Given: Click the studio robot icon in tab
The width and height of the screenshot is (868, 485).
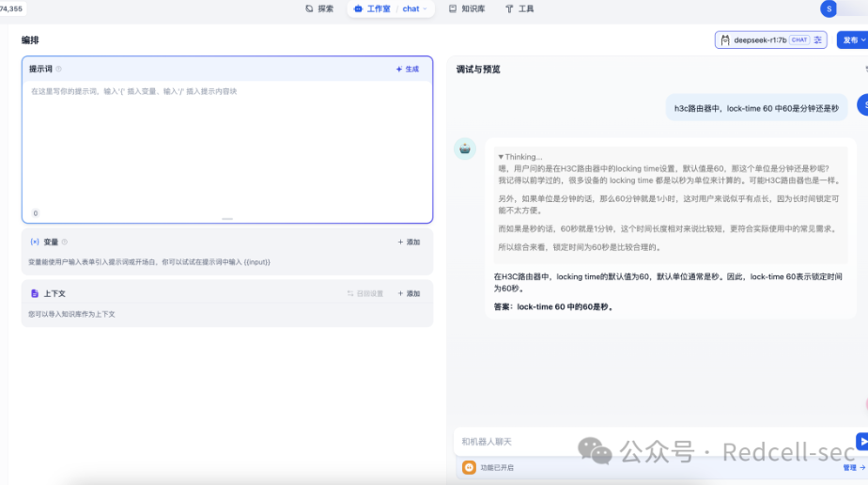Looking at the screenshot, I should [x=358, y=8].
